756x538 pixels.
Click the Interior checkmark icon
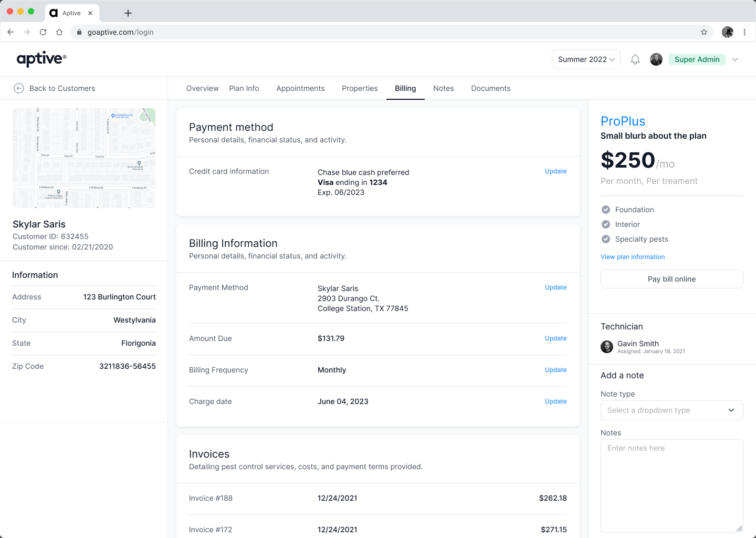pos(606,224)
